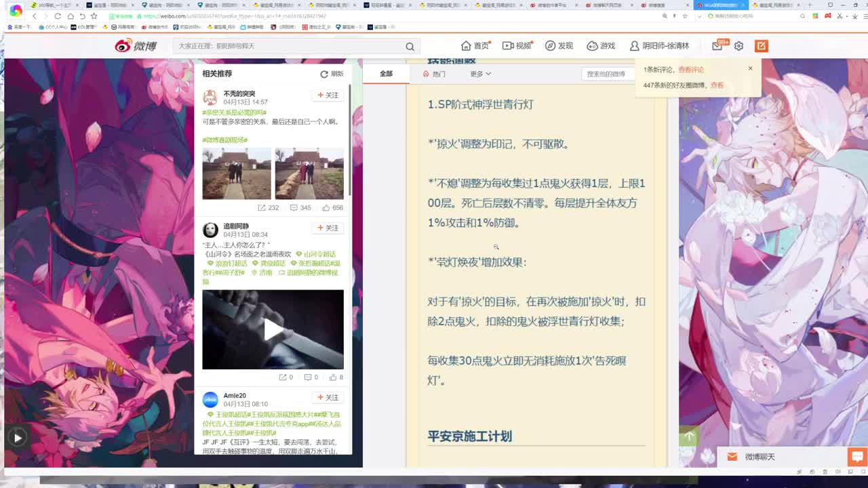Open avatar of 追剧阿静
This screenshot has width=868, height=488.
tap(210, 230)
